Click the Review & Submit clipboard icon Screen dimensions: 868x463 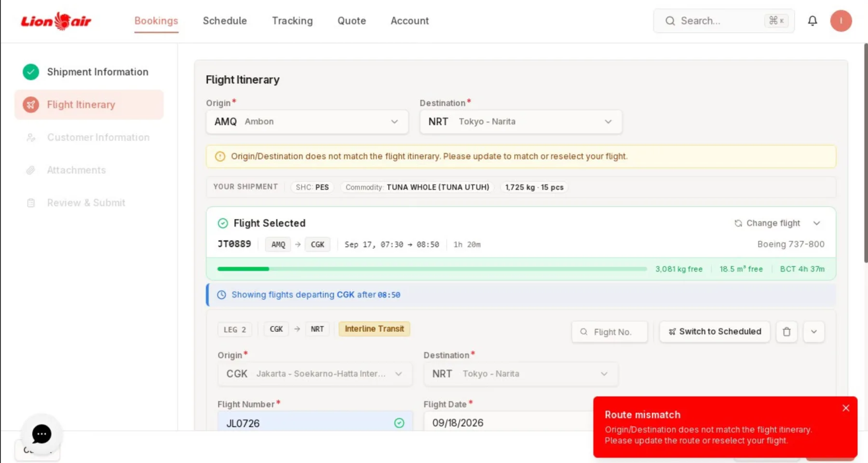tap(31, 203)
